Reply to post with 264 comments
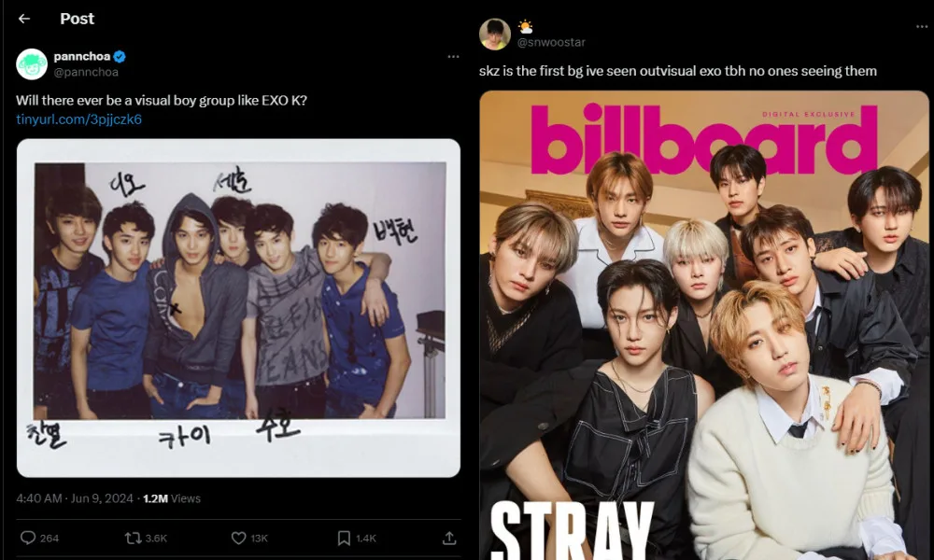The image size is (934, 560). point(40,538)
